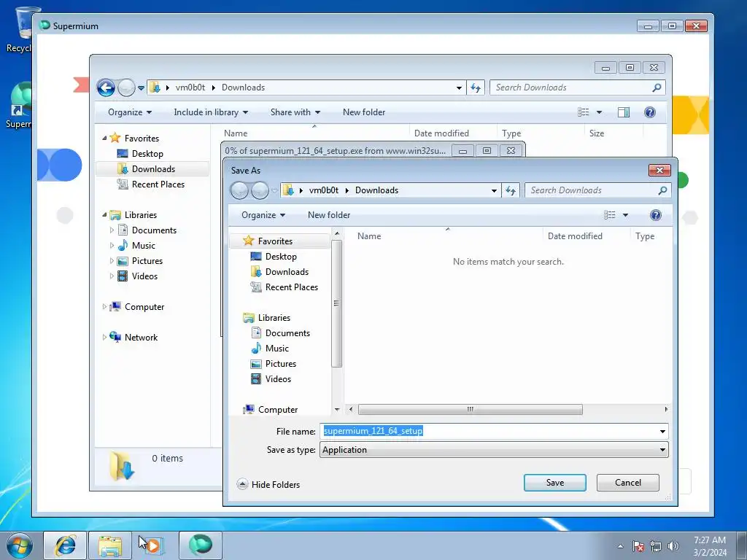Click Forward arrow in Explorer window

pyautogui.click(x=126, y=87)
